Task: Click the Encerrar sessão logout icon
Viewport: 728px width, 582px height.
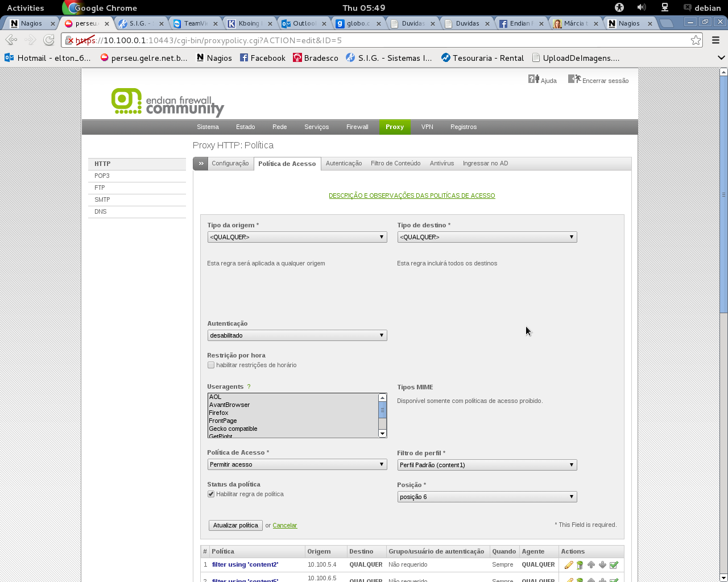Action: (574, 79)
